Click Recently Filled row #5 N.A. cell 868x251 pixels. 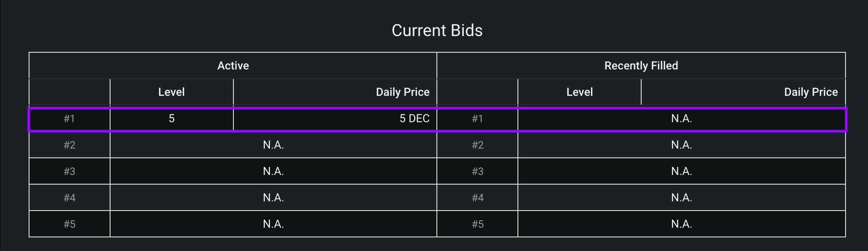[x=682, y=224]
